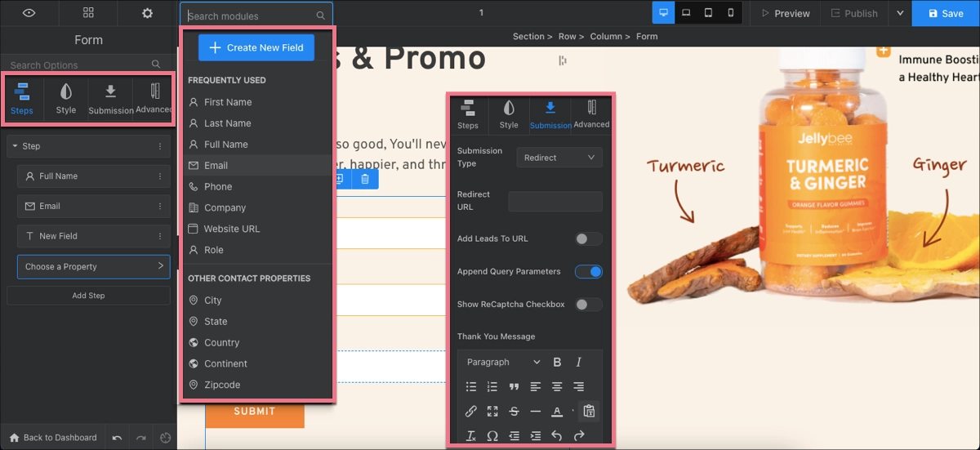The height and width of the screenshot is (450, 980).
Task: Open Email field options menu
Action: pyautogui.click(x=160, y=206)
